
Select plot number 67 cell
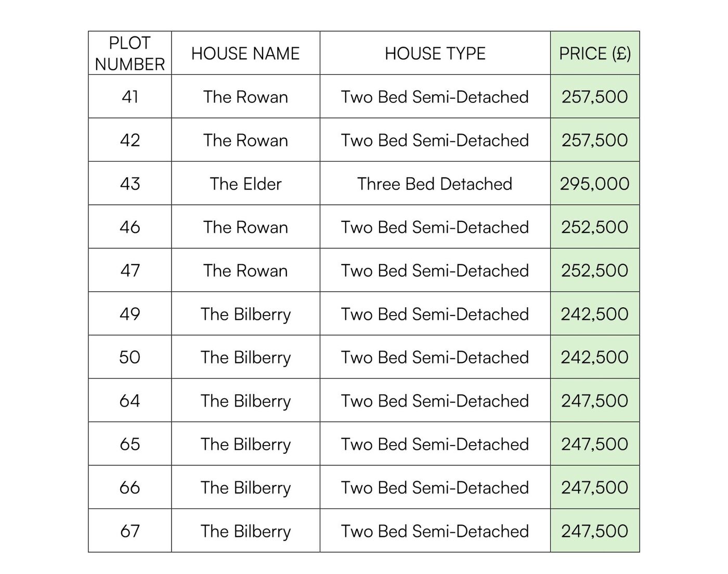(x=129, y=531)
